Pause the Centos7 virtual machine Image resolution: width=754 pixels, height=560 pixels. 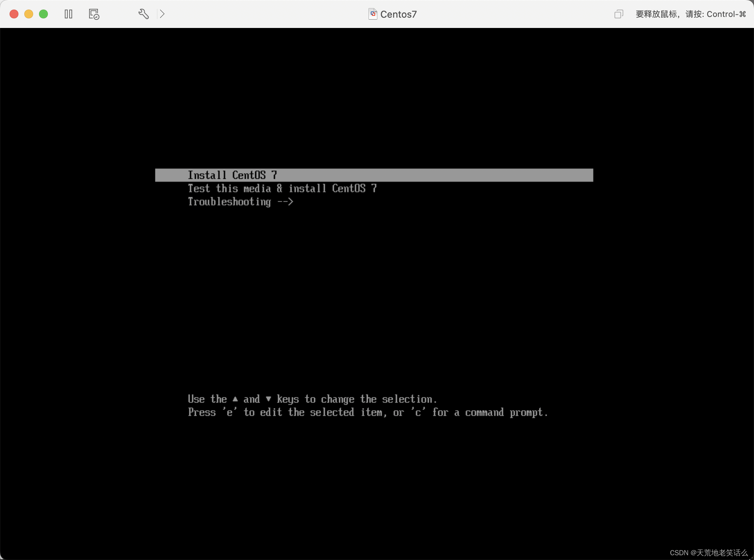[68, 14]
